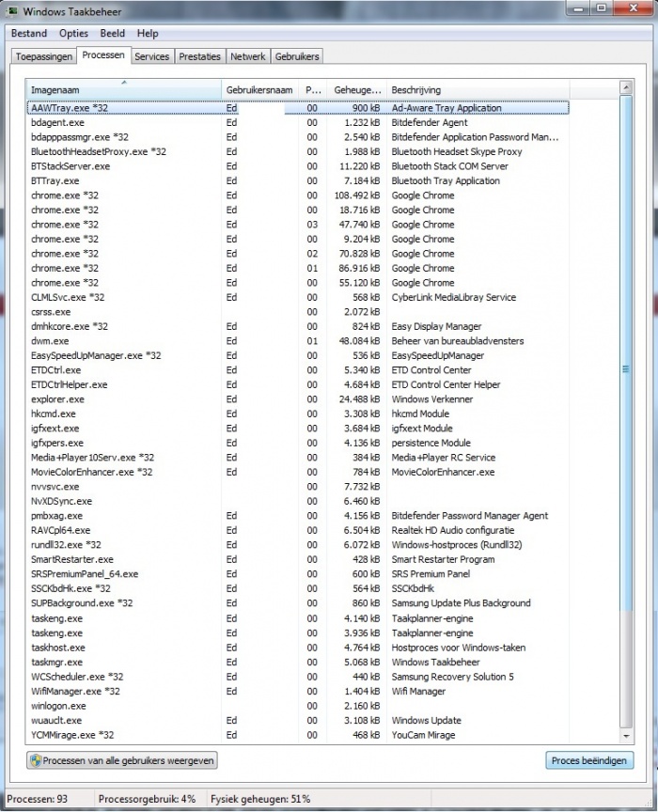Select the taskeng.exe row using 4.140 kB

(297, 618)
